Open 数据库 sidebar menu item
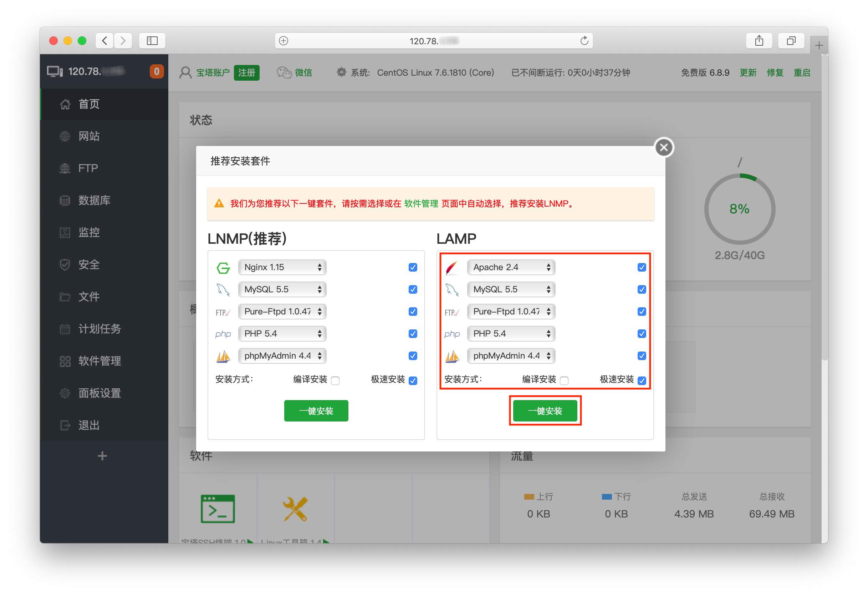 94,200
